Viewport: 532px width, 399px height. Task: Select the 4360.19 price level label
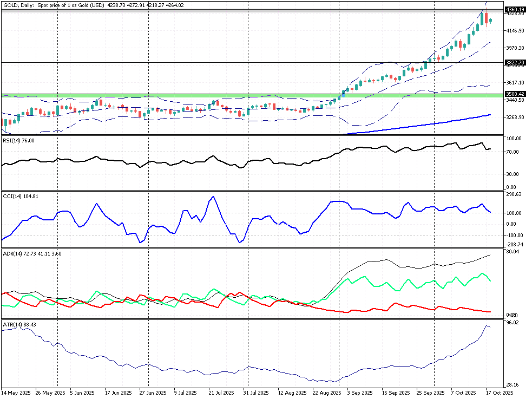click(x=515, y=9)
